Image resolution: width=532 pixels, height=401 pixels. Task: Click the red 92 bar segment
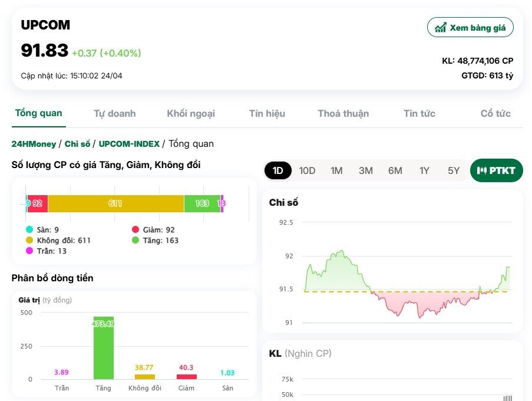point(38,203)
